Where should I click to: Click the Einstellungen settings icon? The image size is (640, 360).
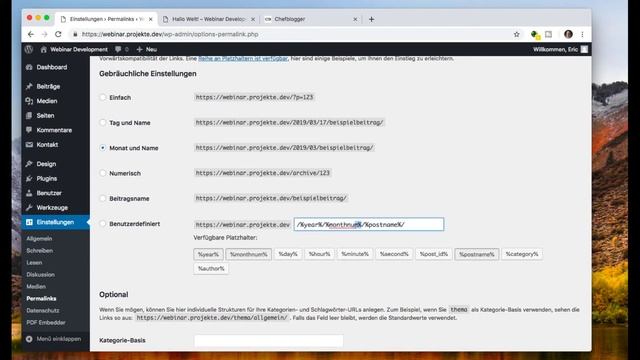(x=29, y=222)
